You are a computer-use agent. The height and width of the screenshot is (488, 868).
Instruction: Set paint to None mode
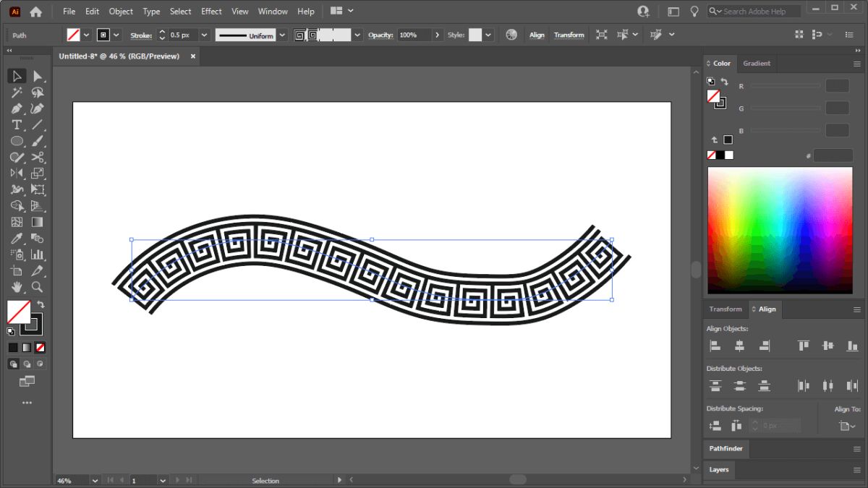click(41, 348)
